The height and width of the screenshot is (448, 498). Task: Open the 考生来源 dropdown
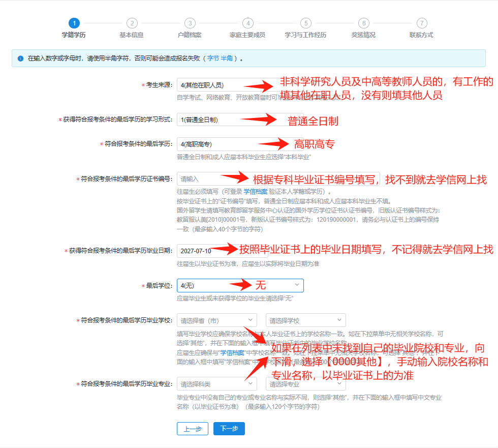[240, 85]
